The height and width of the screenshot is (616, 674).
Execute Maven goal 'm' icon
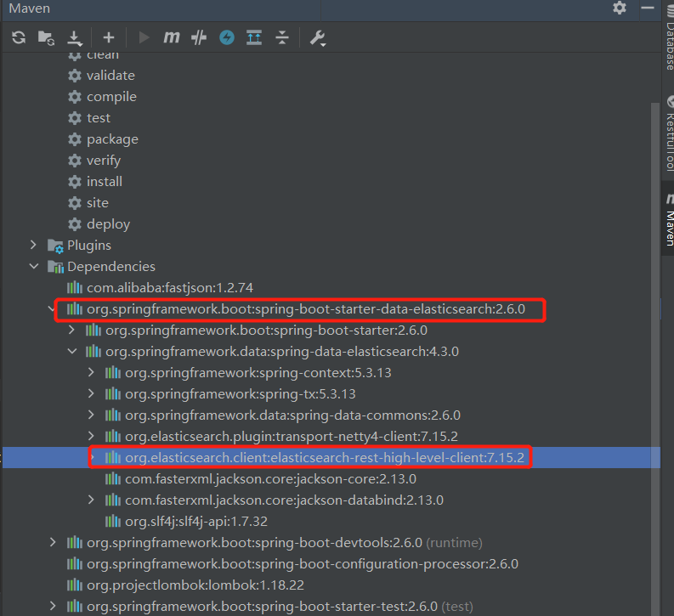172,37
